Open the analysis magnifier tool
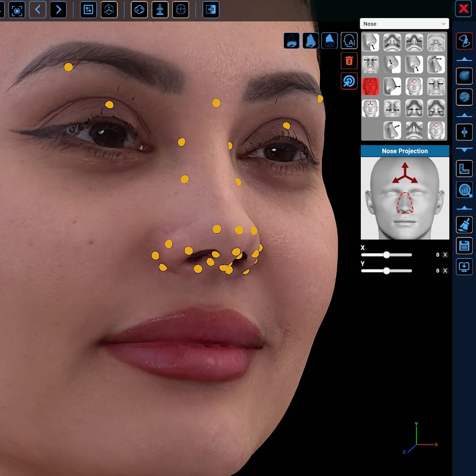The width and height of the screenshot is (476, 476). click(x=464, y=188)
